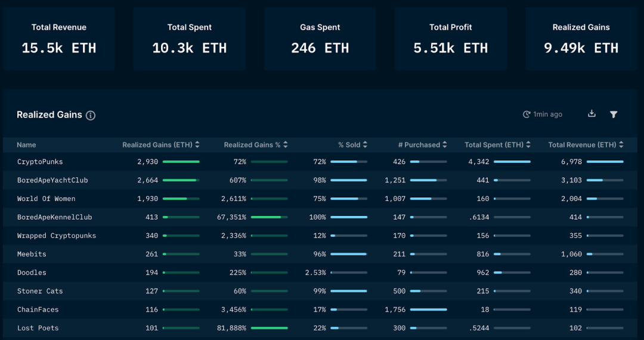644x340 pixels.
Task: Click the Total Spent (ETH) header label
Action: point(494,145)
